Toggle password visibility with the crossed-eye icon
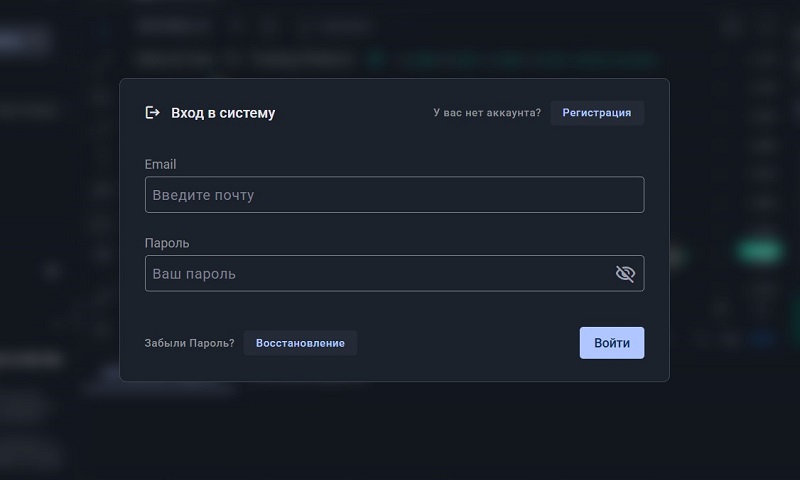The width and height of the screenshot is (800, 480). 625,274
